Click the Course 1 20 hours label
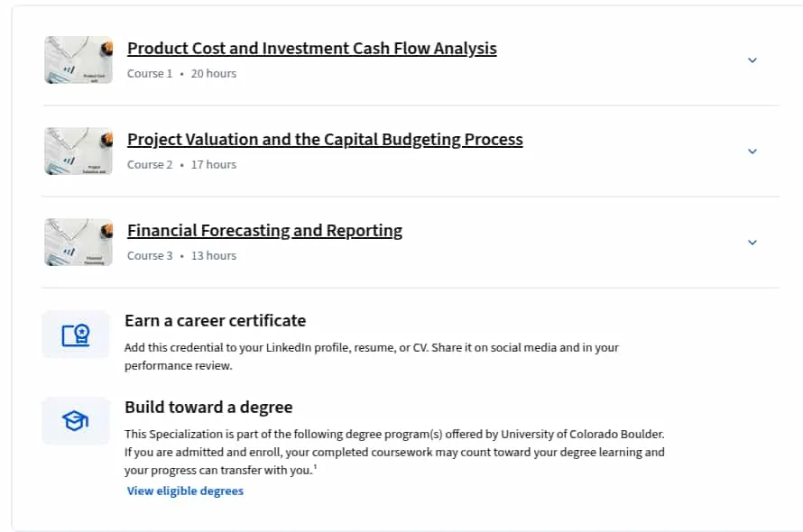The height and width of the screenshot is (532, 803). (x=181, y=74)
